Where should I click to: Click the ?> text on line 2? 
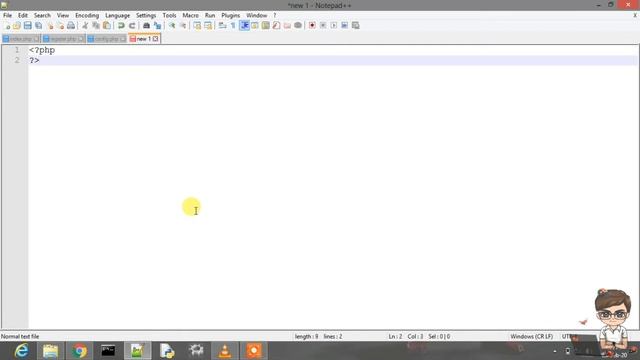click(x=34, y=60)
